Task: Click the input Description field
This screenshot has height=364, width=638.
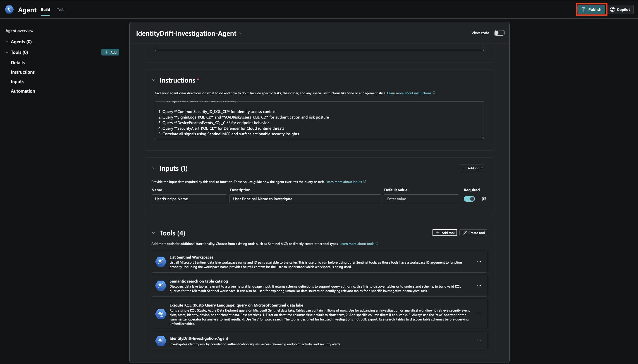Action: (x=305, y=199)
